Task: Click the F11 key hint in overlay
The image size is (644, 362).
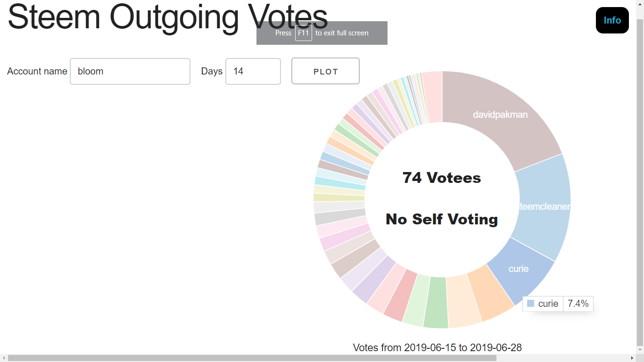Action: coord(304,33)
